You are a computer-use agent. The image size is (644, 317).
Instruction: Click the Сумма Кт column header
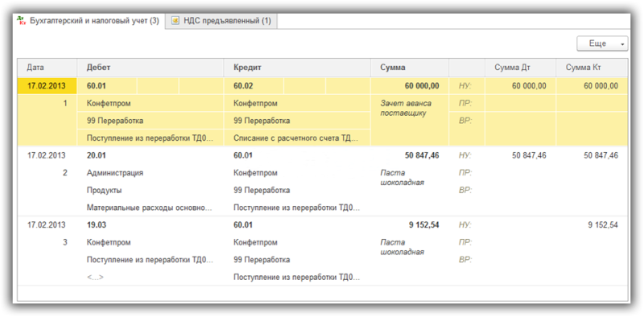592,68
